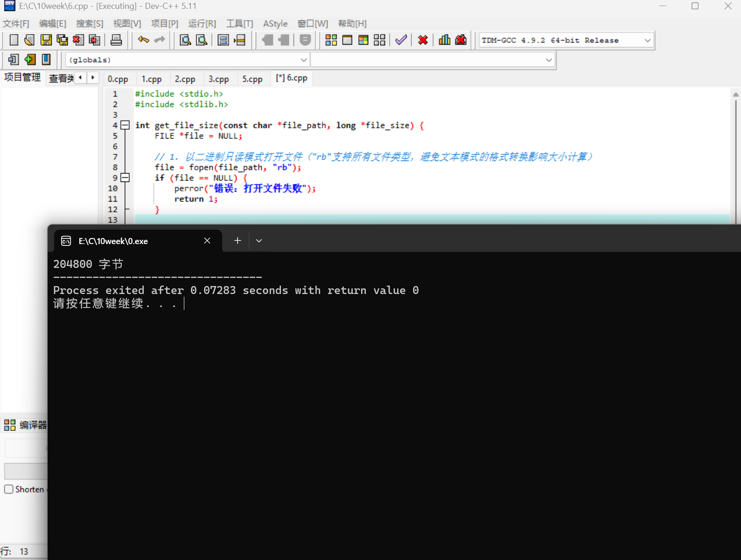
Task: Click the Redo arrow icon
Action: tap(160, 40)
